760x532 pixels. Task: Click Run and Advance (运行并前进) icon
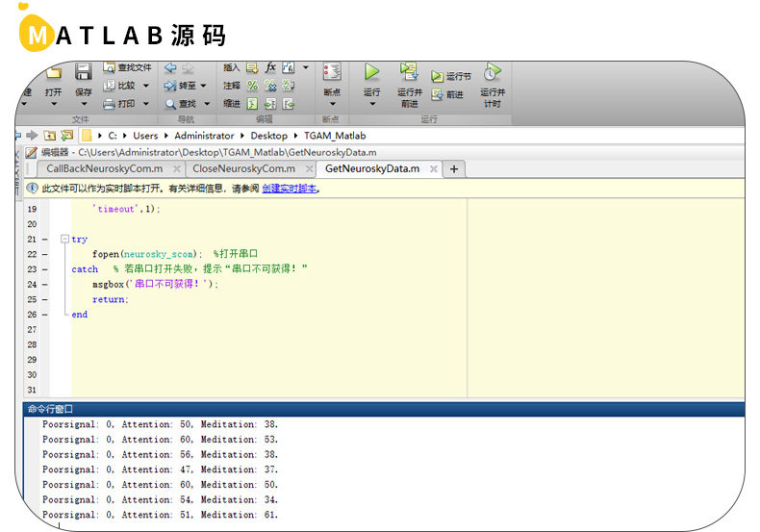(x=409, y=72)
